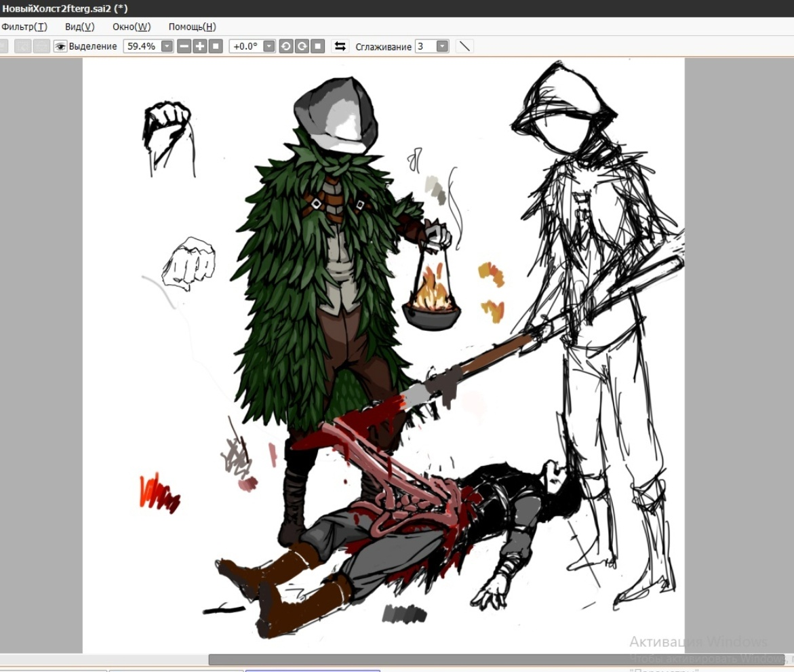
Task: Toggle selection visibility eye icon
Action: point(60,46)
